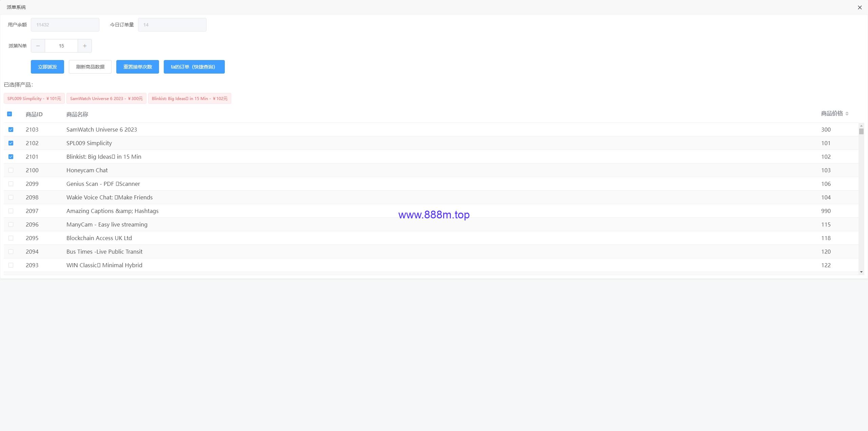Viewport: 868px width, 431px height.
Task: Click the Blinkist selected product tag
Action: 190,99
